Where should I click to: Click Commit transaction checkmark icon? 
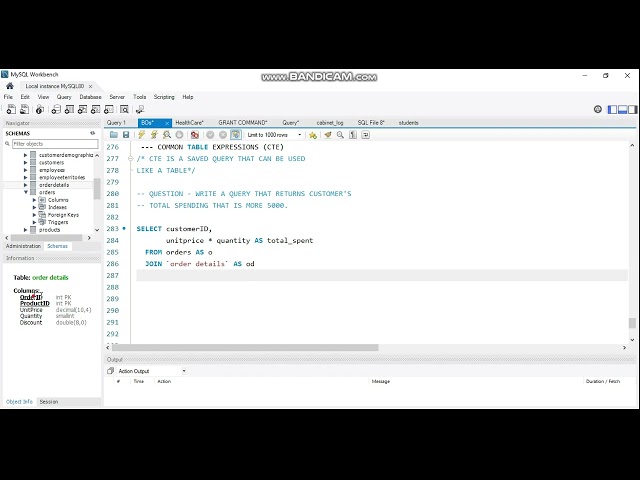click(210, 135)
